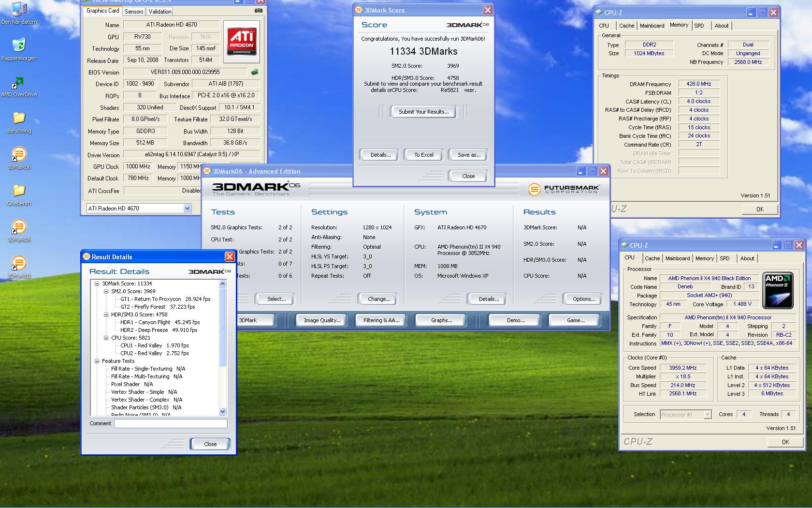The height and width of the screenshot is (508, 812).
Task: Launch the 3DMark05 desktop shortcut
Action: click(19, 230)
